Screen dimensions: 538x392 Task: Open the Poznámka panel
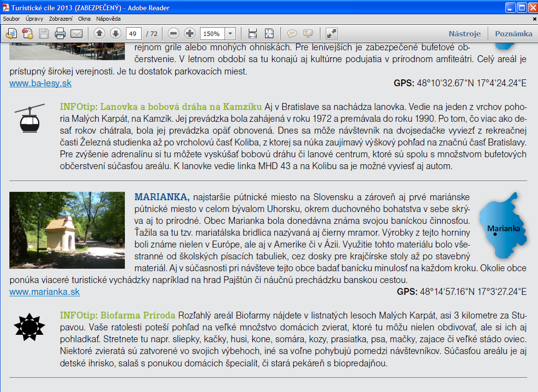(x=514, y=34)
